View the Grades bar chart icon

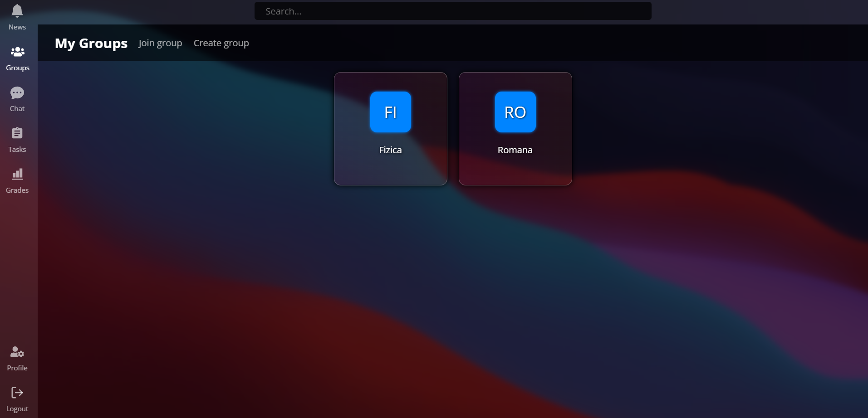(17, 174)
